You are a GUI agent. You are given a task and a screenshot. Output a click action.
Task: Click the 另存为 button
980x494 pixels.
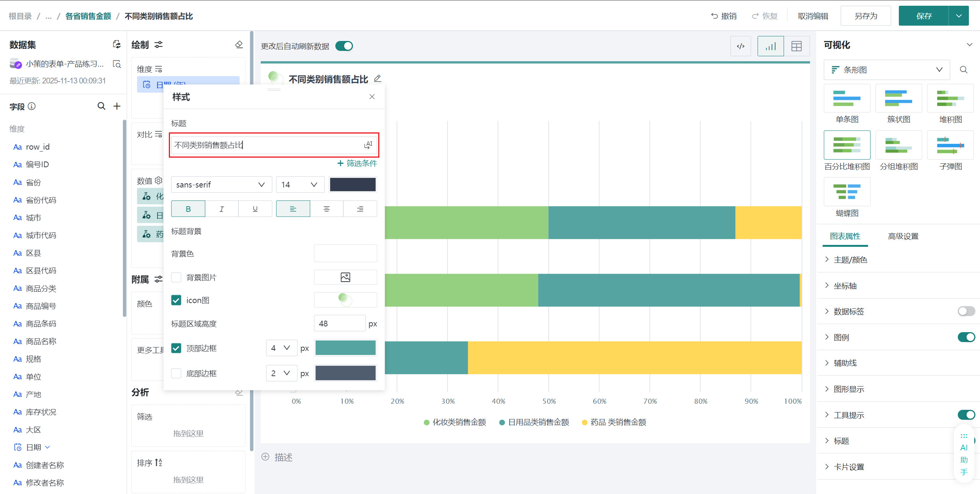[865, 16]
